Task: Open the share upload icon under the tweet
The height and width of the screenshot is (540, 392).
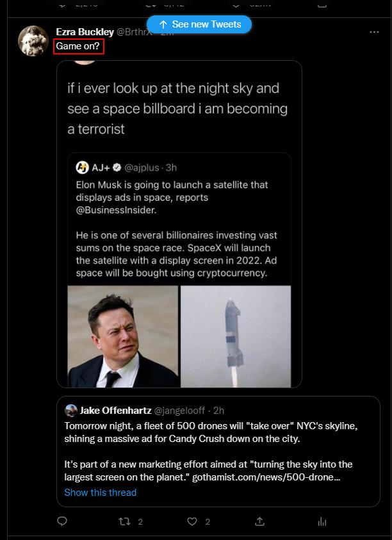Action: point(259,521)
